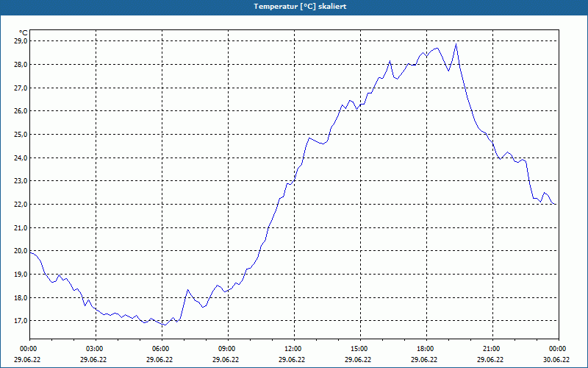Viewport: 588px width, 368px height.
Task: Select the "27,0" y-axis label
Action: [21, 88]
